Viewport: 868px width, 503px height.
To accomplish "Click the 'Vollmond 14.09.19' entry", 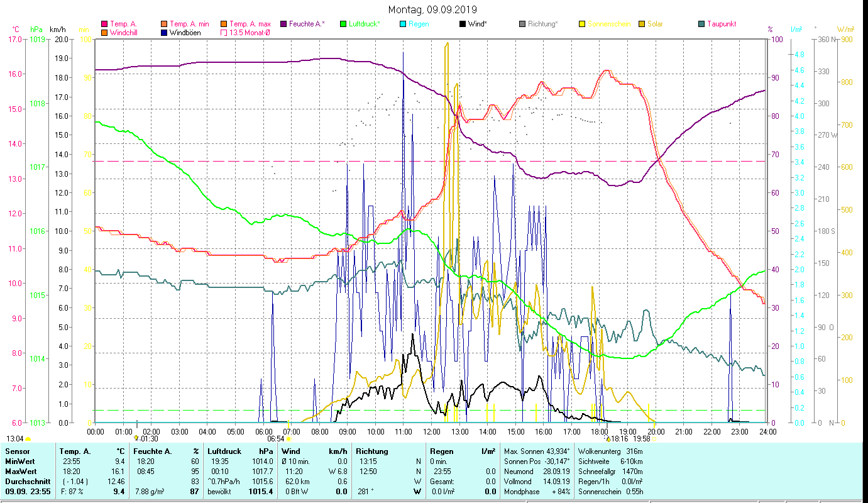I will click(538, 481).
